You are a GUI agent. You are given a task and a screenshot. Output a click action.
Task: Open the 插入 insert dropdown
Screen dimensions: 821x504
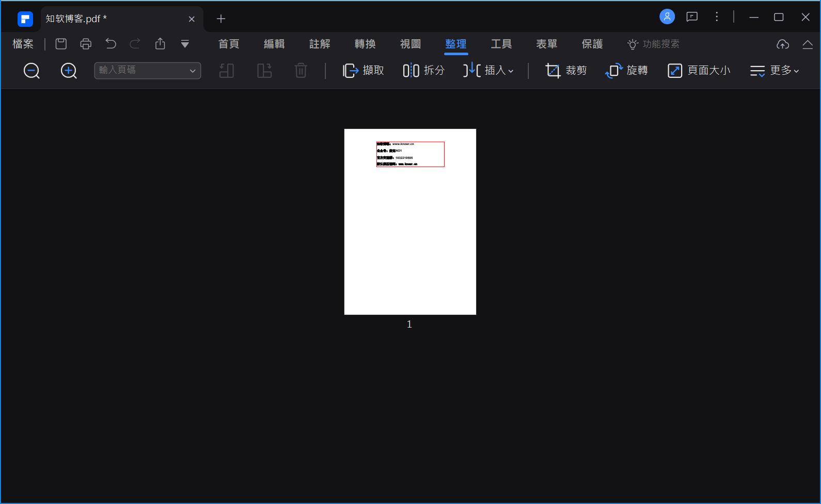click(488, 71)
